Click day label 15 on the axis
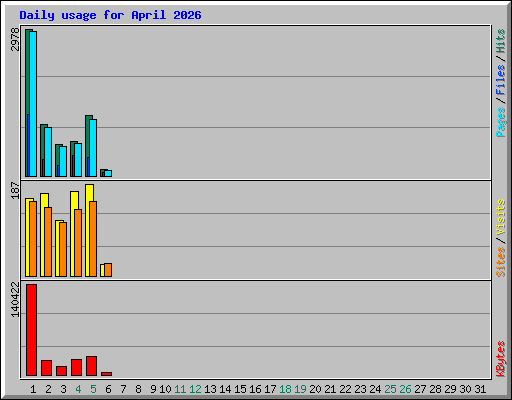 tap(240, 389)
